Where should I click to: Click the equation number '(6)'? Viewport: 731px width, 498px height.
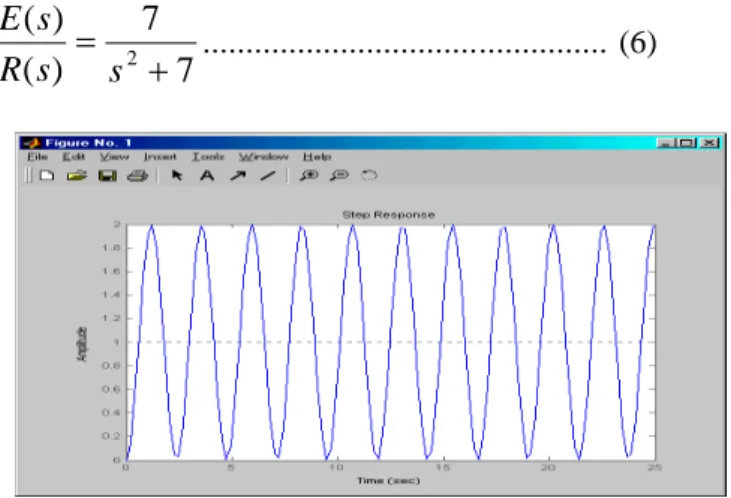point(638,44)
